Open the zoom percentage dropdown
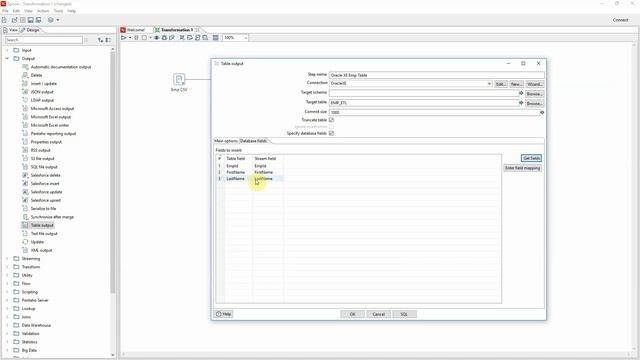This screenshot has height=360, width=640. point(245,38)
